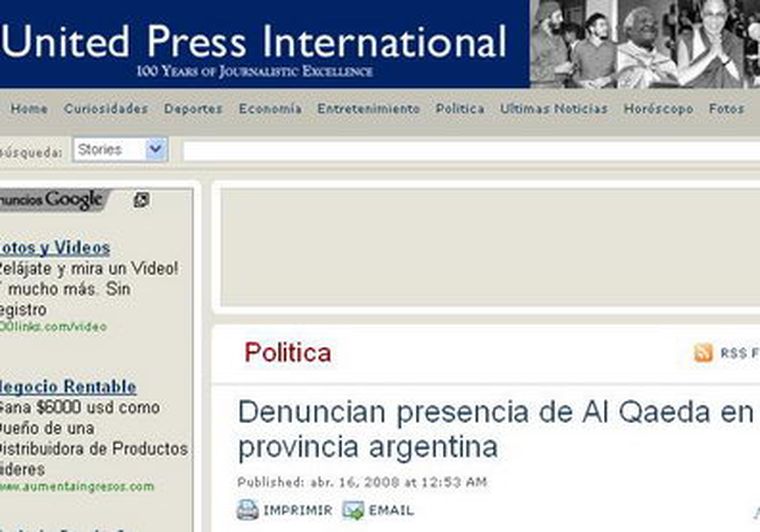760x532 pixels.
Task: Open Ultimas Noticias section
Action: [554, 109]
